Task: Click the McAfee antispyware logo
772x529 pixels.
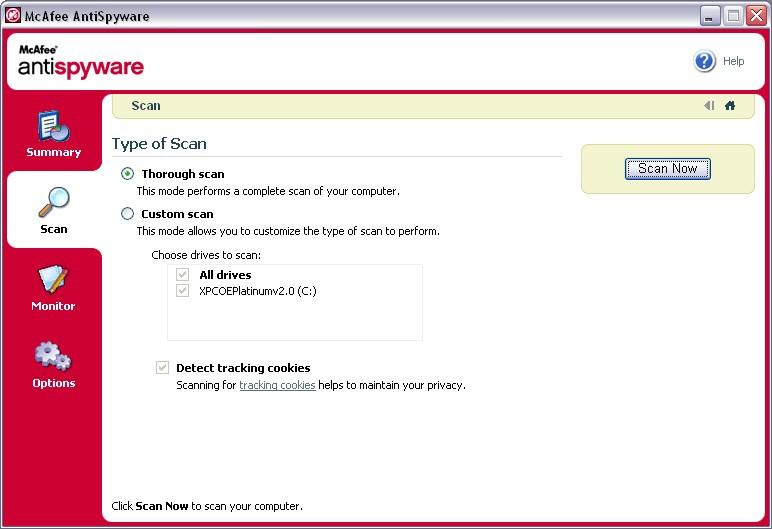Action: (81, 62)
